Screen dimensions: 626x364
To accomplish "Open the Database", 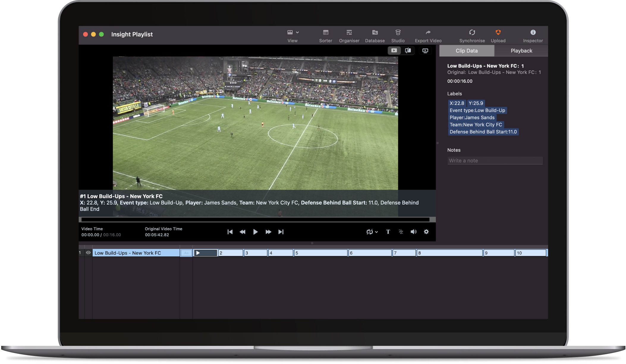I will pyautogui.click(x=375, y=36).
